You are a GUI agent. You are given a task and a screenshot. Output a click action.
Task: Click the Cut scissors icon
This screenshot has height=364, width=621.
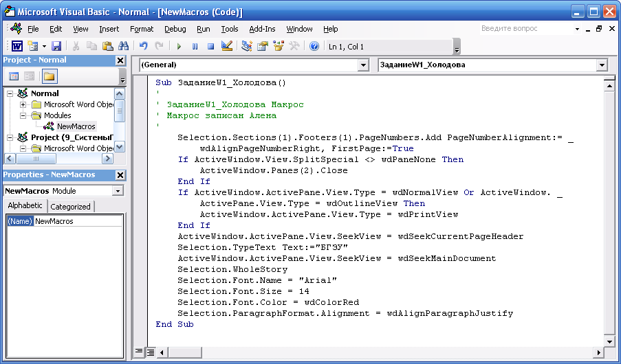[x=76, y=46]
